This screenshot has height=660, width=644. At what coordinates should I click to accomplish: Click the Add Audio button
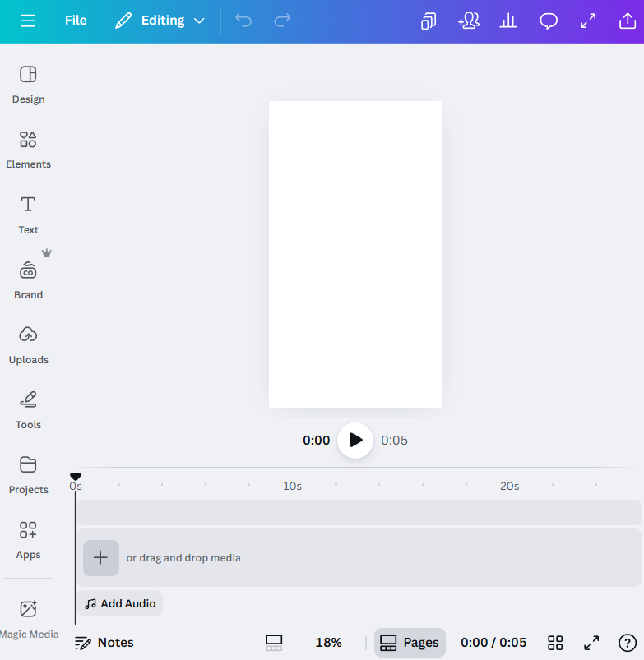point(120,603)
